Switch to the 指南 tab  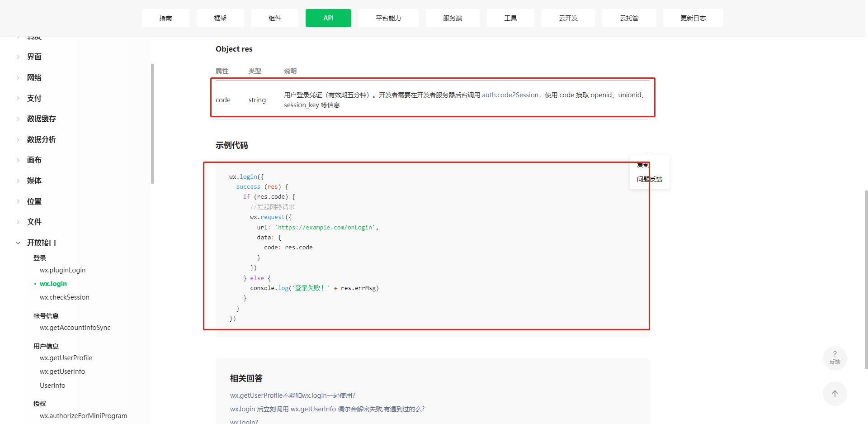pyautogui.click(x=165, y=18)
